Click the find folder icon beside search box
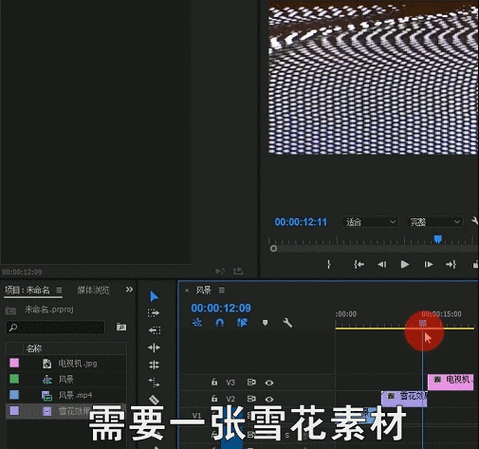This screenshot has width=479, height=449. click(121, 327)
